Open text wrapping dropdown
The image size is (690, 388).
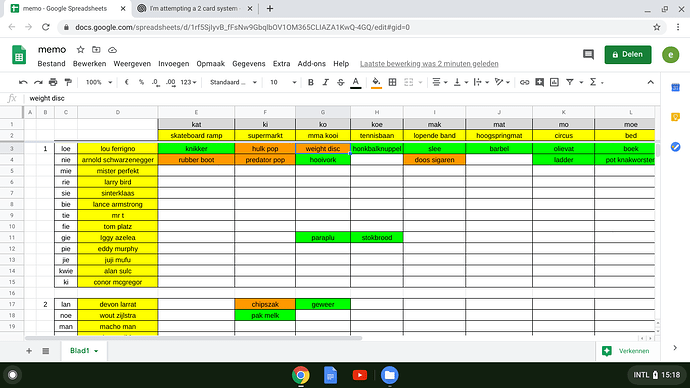pos(481,82)
